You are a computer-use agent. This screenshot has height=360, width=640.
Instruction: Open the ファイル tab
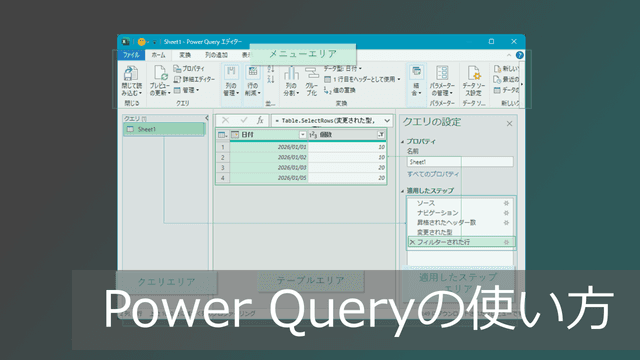tap(131, 55)
